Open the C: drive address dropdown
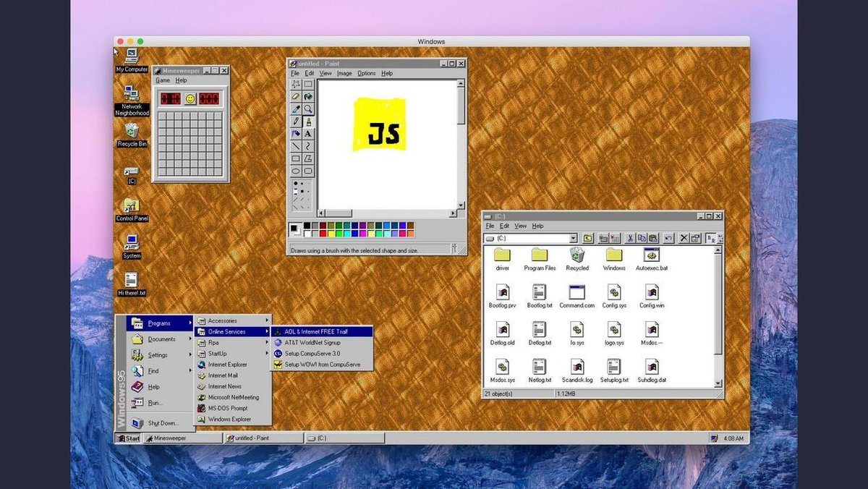 [573, 238]
